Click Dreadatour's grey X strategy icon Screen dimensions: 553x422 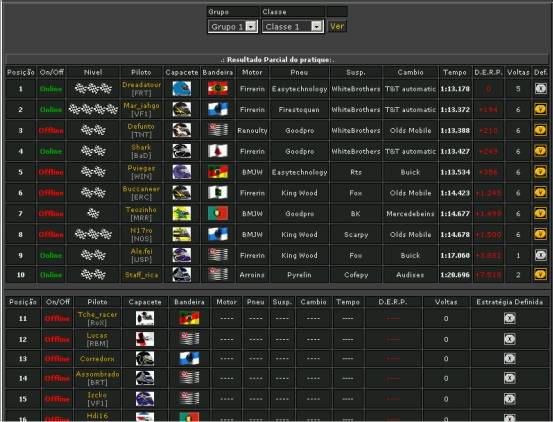click(x=540, y=88)
